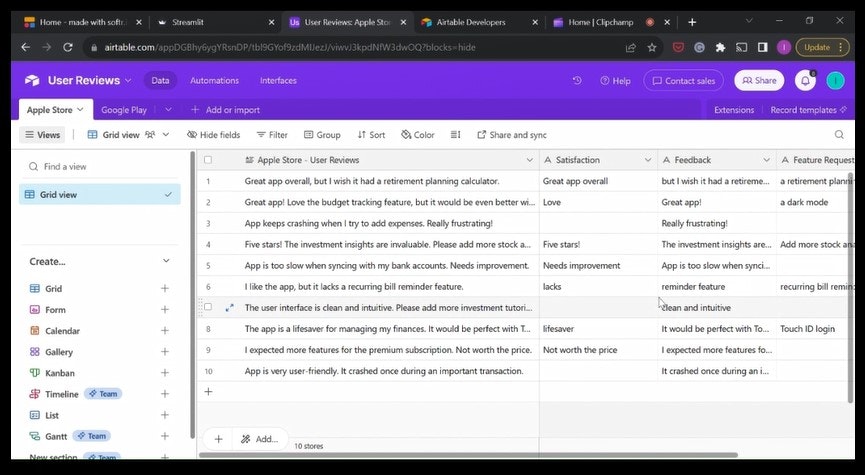This screenshot has width=865, height=475.
Task: Click the share page icon in address bar
Action: (631, 47)
